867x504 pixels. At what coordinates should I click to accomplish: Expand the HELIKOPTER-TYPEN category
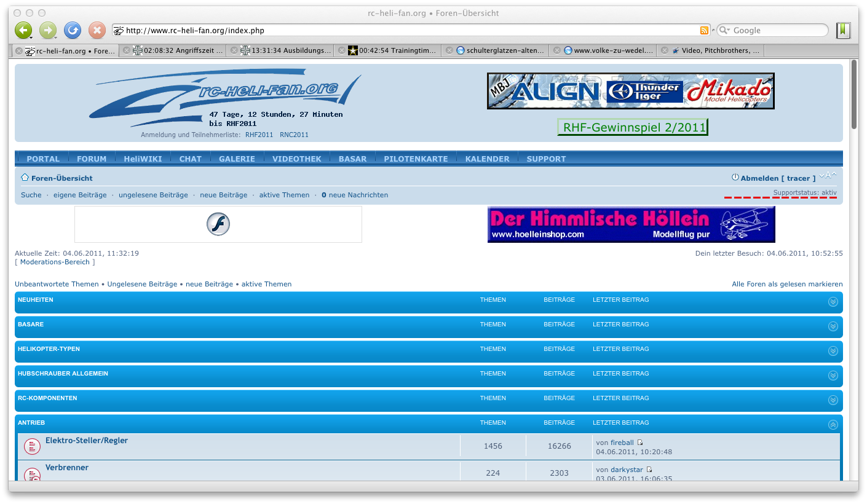pyautogui.click(x=833, y=351)
